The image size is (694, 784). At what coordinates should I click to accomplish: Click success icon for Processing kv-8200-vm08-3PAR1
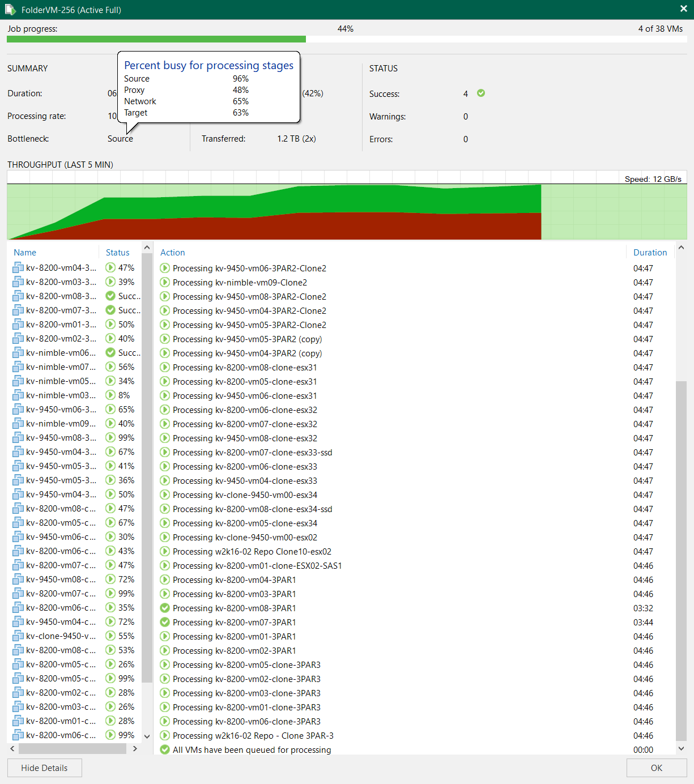coord(165,608)
